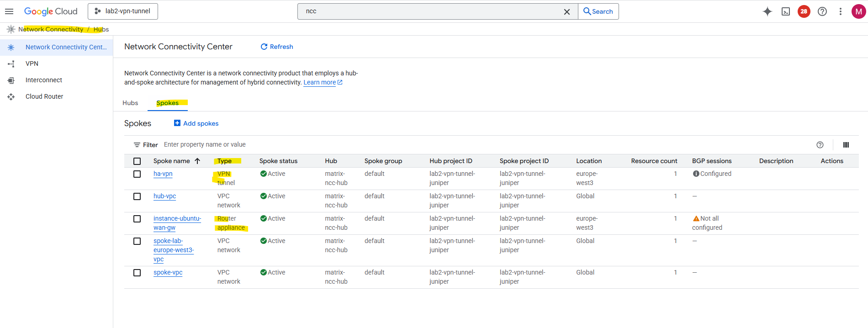868x328 pixels.
Task: Clear the search field with X icon
Action: point(567,11)
